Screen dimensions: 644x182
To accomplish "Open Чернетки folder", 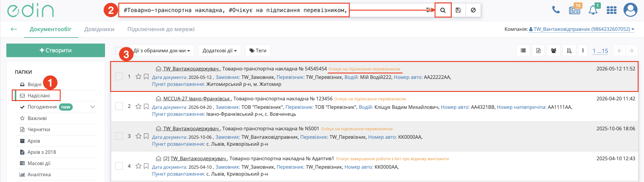I will click(x=39, y=129).
